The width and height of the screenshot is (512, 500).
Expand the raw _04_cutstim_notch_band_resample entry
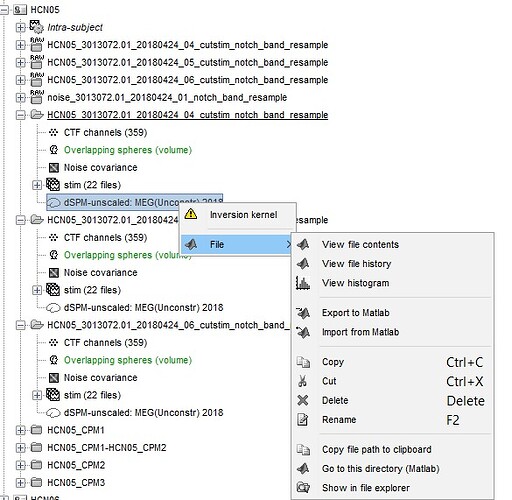click(x=20, y=45)
